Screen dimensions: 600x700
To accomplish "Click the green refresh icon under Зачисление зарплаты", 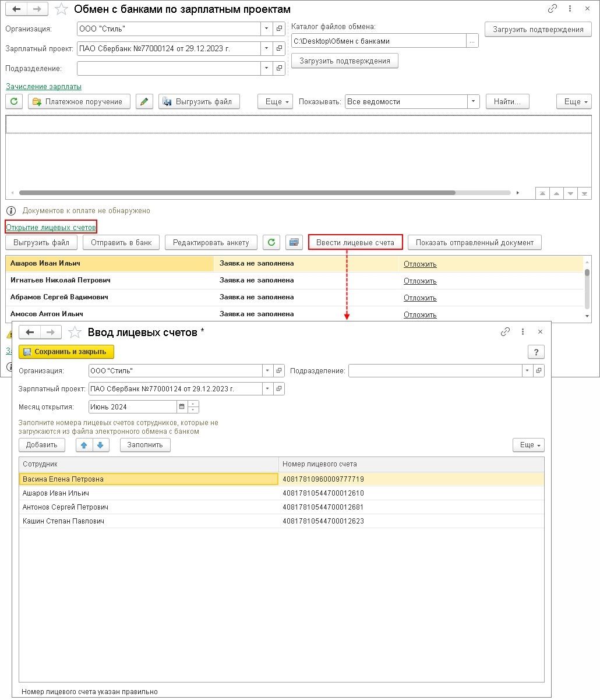I will click(14, 101).
